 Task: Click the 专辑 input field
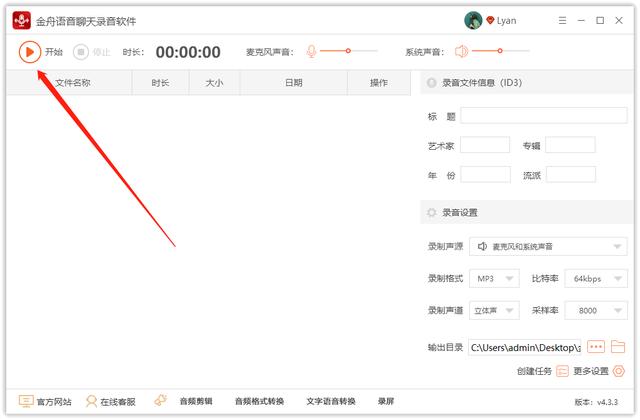570,145
